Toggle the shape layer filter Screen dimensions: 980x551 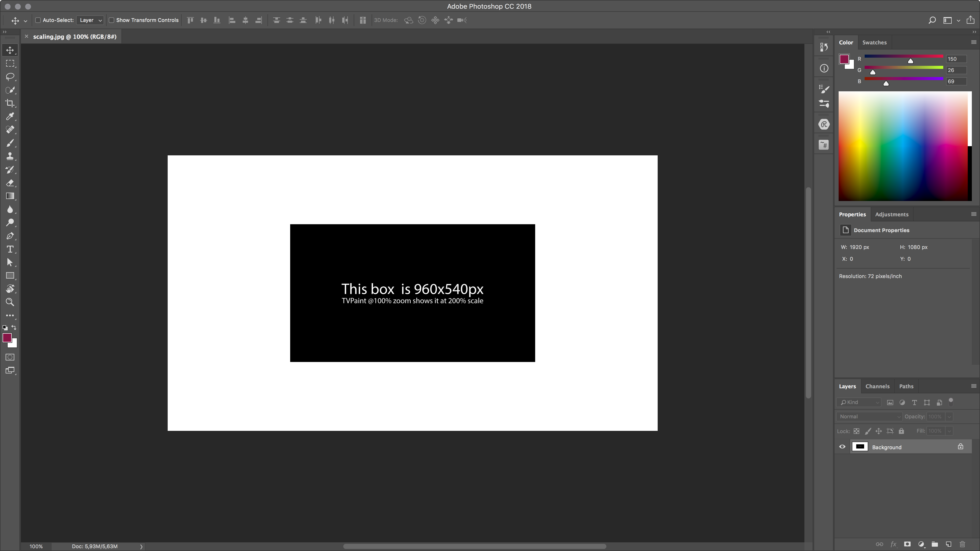pyautogui.click(x=927, y=402)
